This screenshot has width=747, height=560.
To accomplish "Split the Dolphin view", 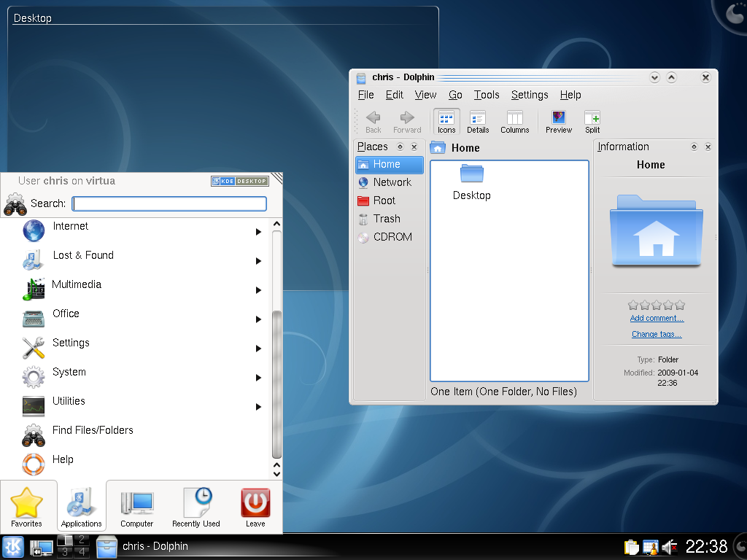I will click(x=592, y=122).
